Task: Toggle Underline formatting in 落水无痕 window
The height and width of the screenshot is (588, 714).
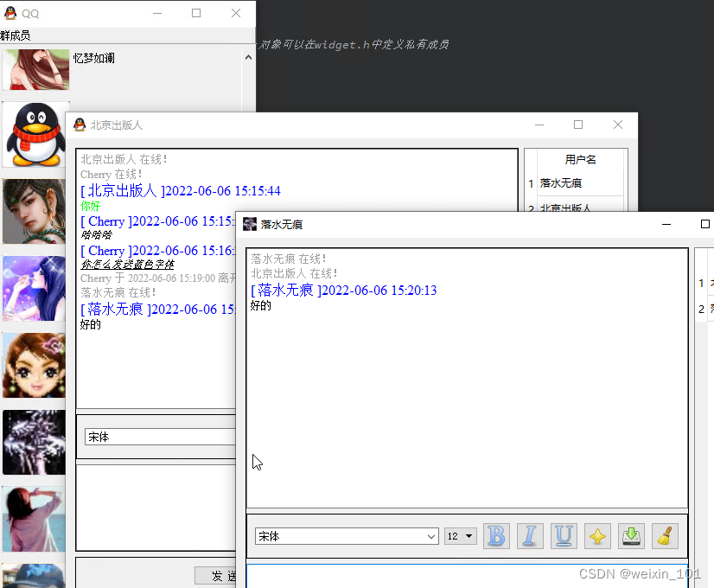Action: [564, 536]
